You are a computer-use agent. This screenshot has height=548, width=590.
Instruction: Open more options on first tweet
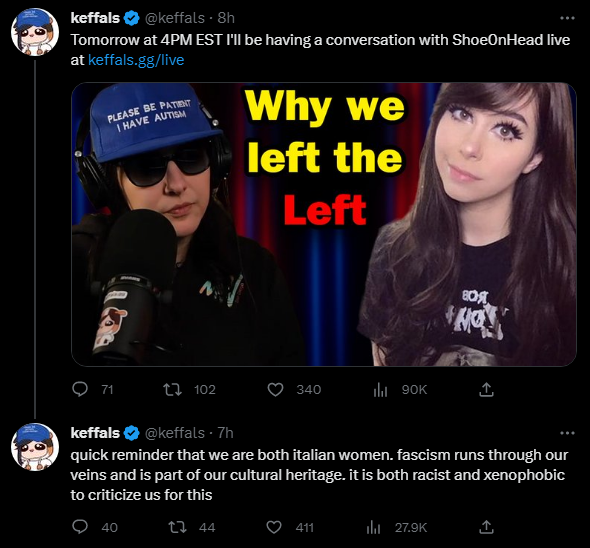pos(567,18)
